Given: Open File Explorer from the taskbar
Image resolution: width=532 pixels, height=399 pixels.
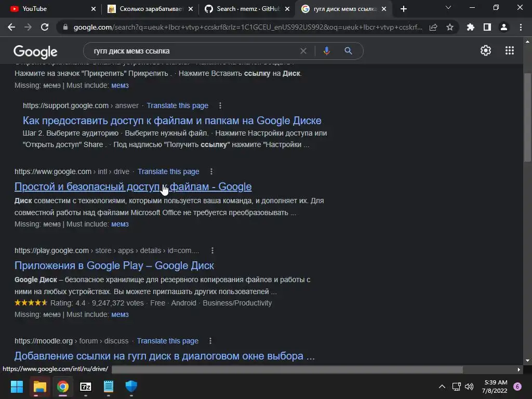Looking at the screenshot, I should click(x=39, y=387).
